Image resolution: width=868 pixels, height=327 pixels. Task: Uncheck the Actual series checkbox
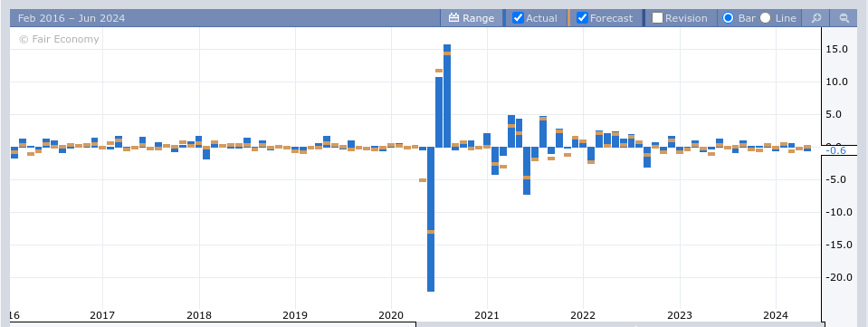518,18
